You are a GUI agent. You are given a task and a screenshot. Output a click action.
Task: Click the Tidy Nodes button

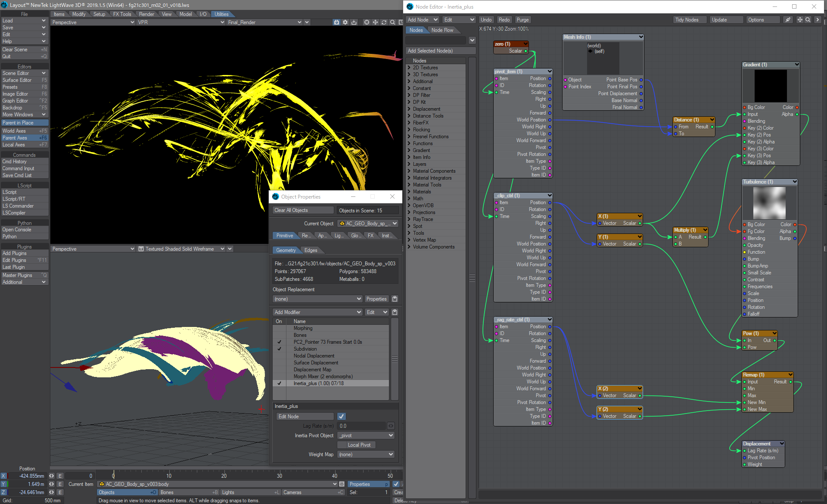tap(687, 19)
